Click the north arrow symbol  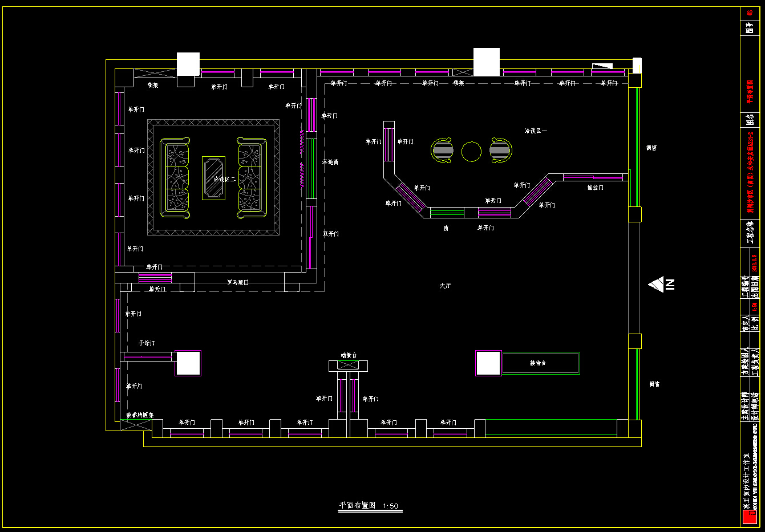click(x=662, y=284)
